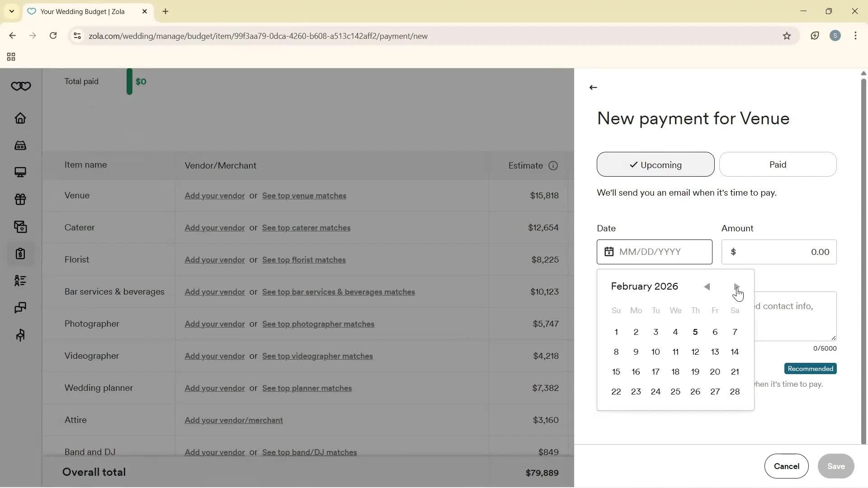This screenshot has height=488, width=868.
Task: Open the wedding website icon
Action: click(20, 172)
